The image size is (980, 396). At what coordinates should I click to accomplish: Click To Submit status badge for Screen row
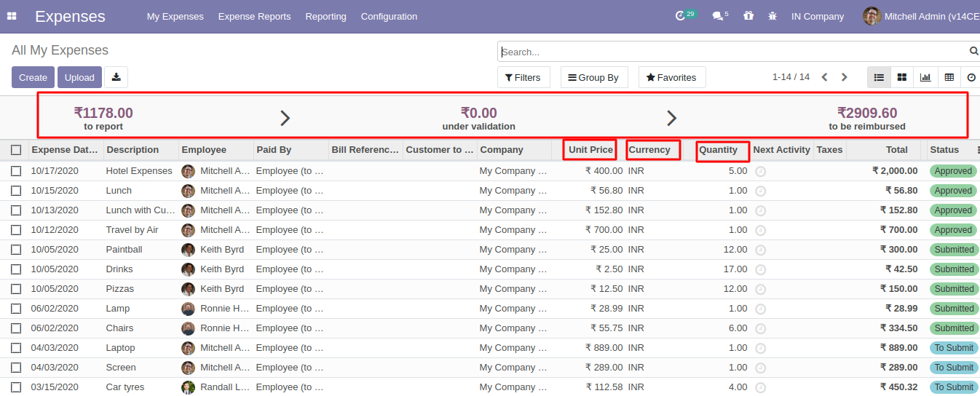coord(953,368)
